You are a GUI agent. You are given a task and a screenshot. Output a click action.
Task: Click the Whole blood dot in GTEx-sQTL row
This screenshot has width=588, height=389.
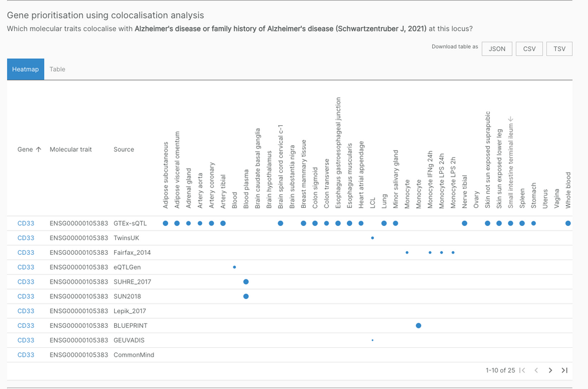[567, 223]
